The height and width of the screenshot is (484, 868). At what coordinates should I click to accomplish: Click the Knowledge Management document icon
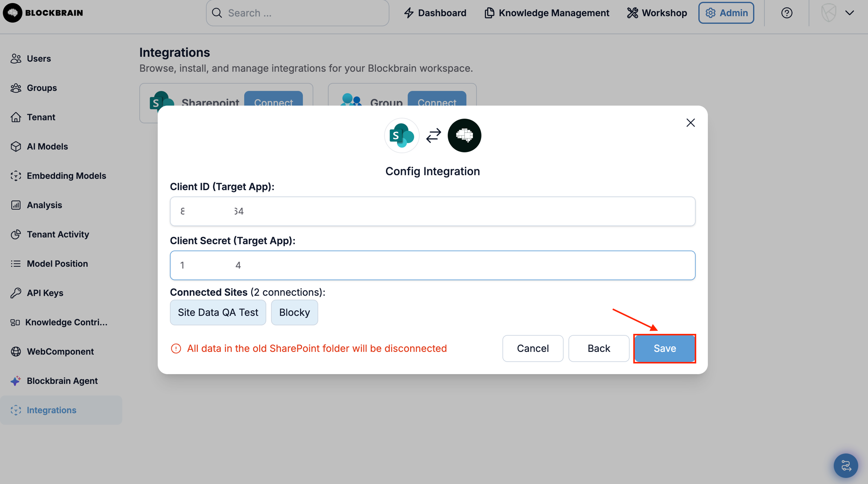point(489,13)
